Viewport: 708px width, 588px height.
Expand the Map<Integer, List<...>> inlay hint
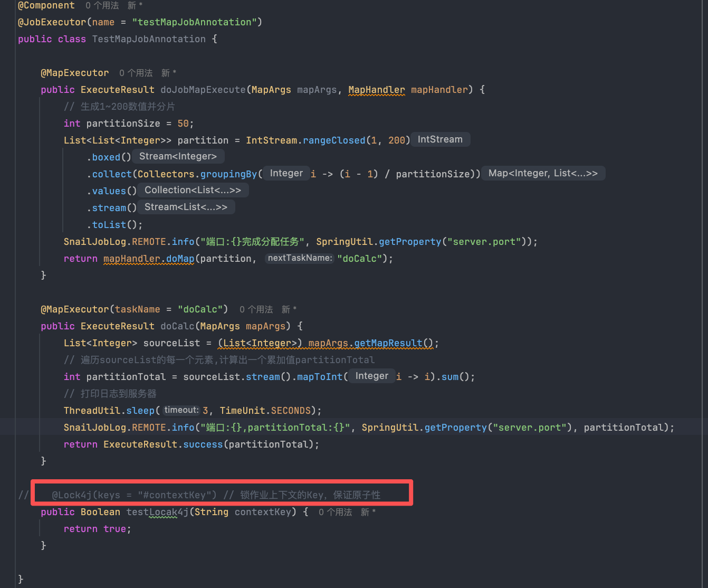[543, 173]
